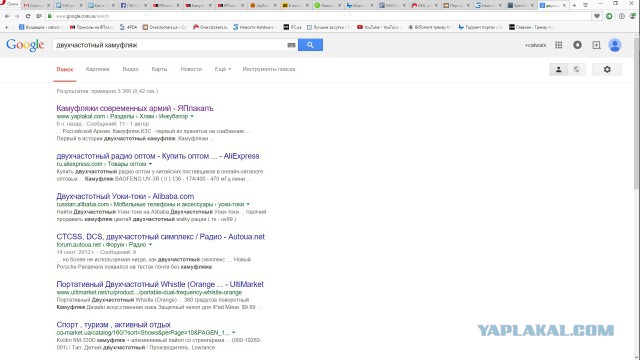This screenshot has width=640, height=360.
Task: Expand the Ещё more dropdown
Action: click(222, 69)
